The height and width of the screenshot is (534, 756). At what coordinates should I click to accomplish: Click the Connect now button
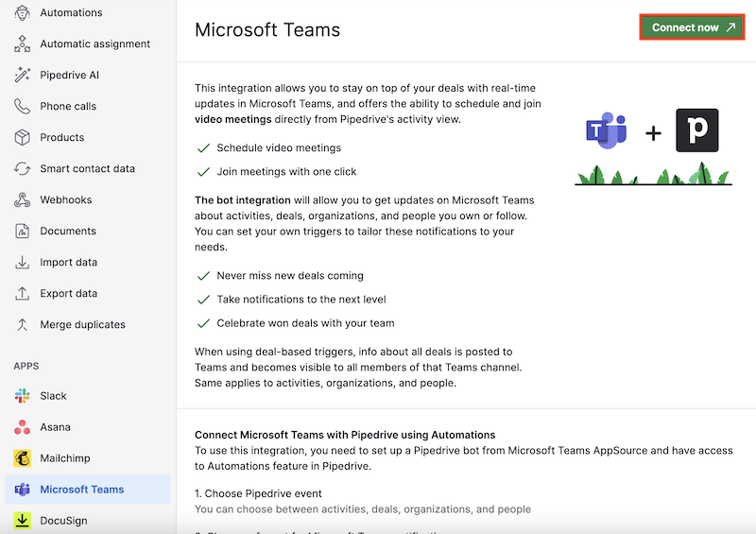click(x=692, y=27)
